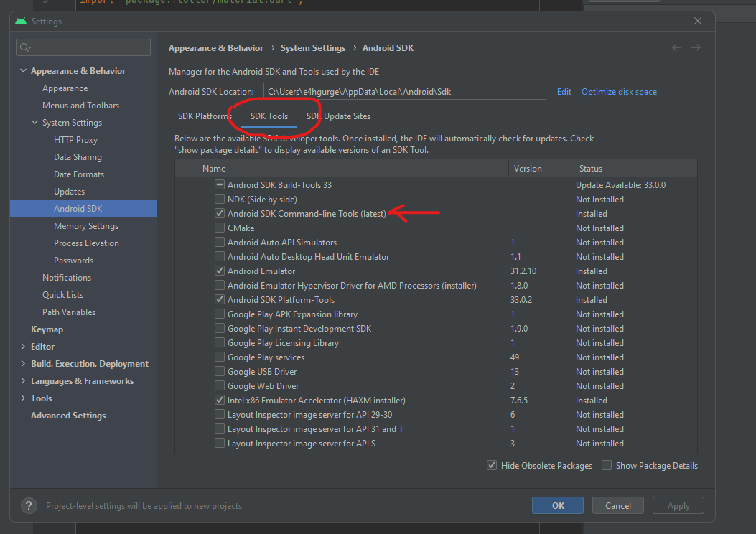Click Appearance & Behavior breadcrumb
Image resolution: width=756 pixels, height=534 pixels.
tap(216, 47)
